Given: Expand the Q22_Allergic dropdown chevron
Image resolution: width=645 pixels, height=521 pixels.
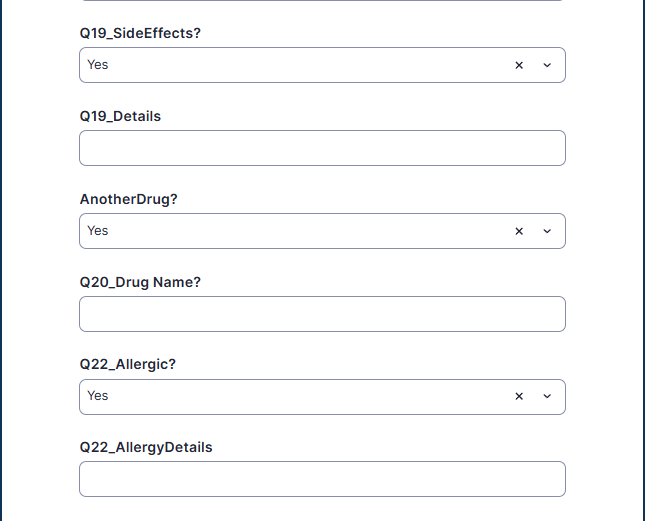Looking at the screenshot, I should click(x=547, y=396).
